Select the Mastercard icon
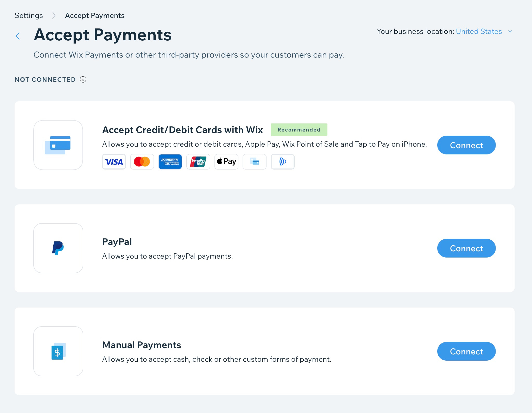 point(142,161)
